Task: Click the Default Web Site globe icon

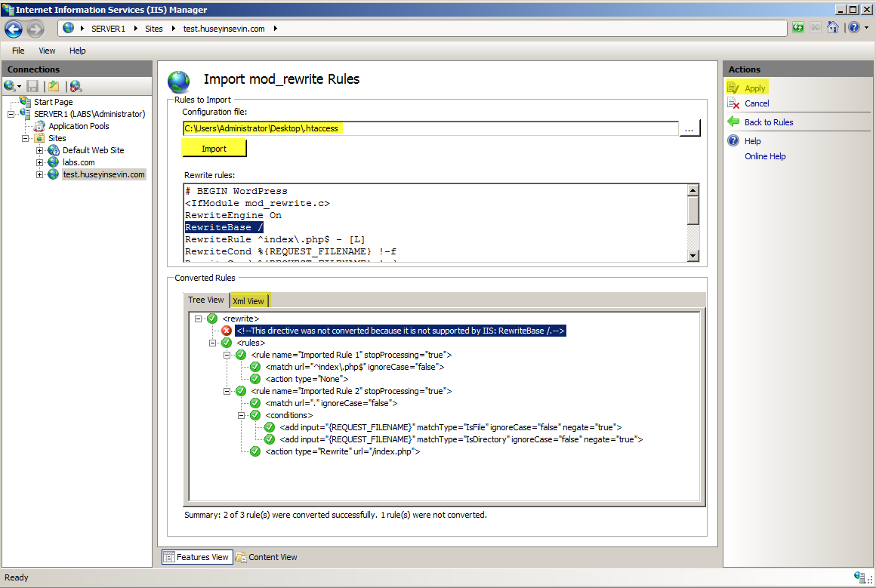Action: pyautogui.click(x=54, y=150)
